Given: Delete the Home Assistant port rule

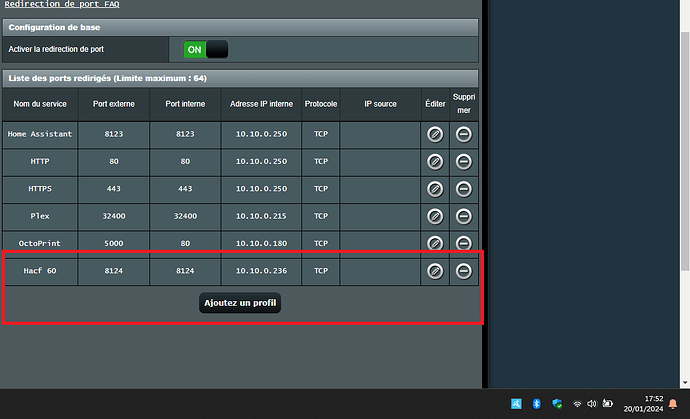Looking at the screenshot, I should click(463, 134).
